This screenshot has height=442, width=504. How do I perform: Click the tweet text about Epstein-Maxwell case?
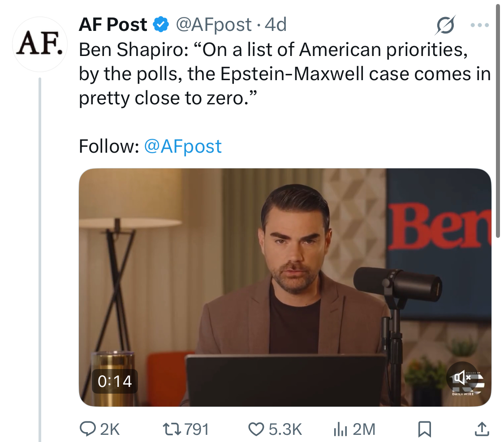[285, 74]
